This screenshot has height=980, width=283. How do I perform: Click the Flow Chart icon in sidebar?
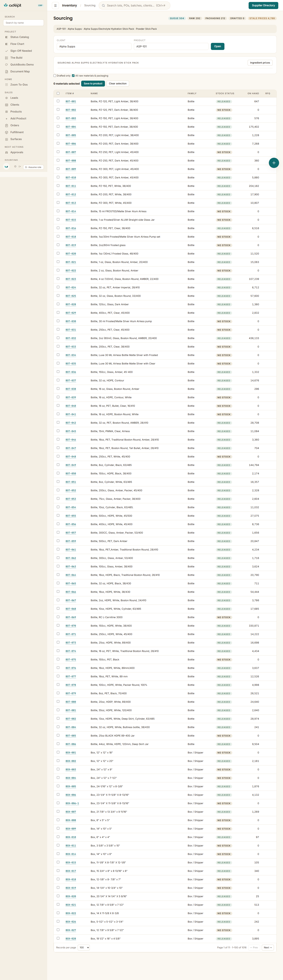(x=6, y=44)
